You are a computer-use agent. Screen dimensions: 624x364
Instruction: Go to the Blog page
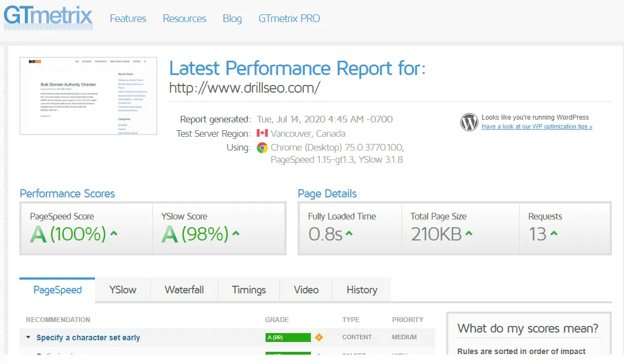[x=232, y=19]
